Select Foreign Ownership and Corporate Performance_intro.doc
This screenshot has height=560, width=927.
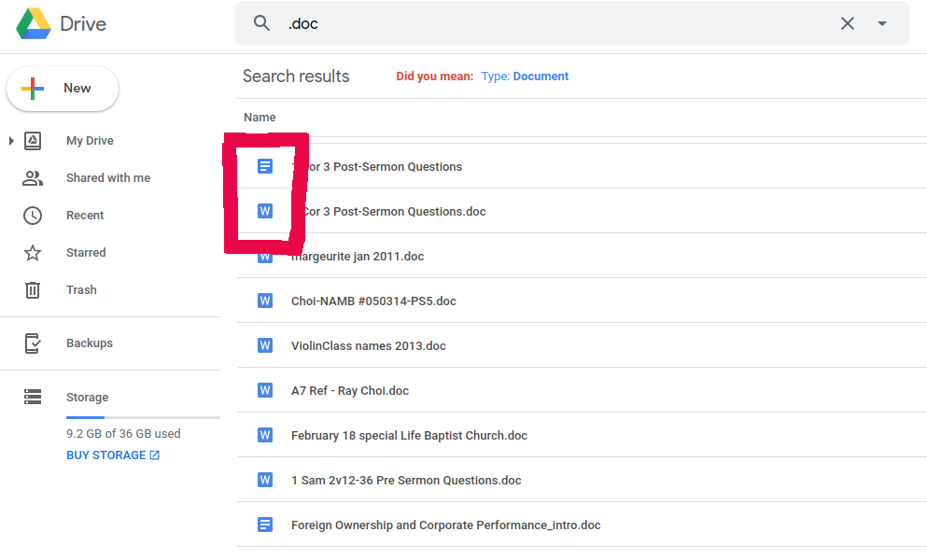[x=445, y=525]
